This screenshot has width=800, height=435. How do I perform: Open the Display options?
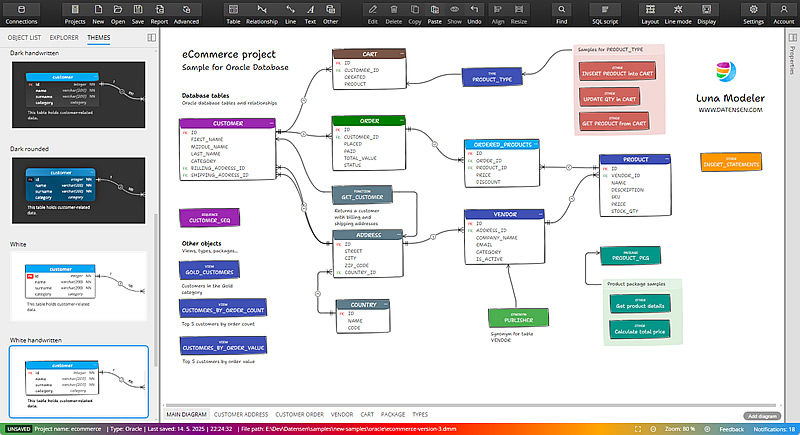pyautogui.click(x=707, y=14)
